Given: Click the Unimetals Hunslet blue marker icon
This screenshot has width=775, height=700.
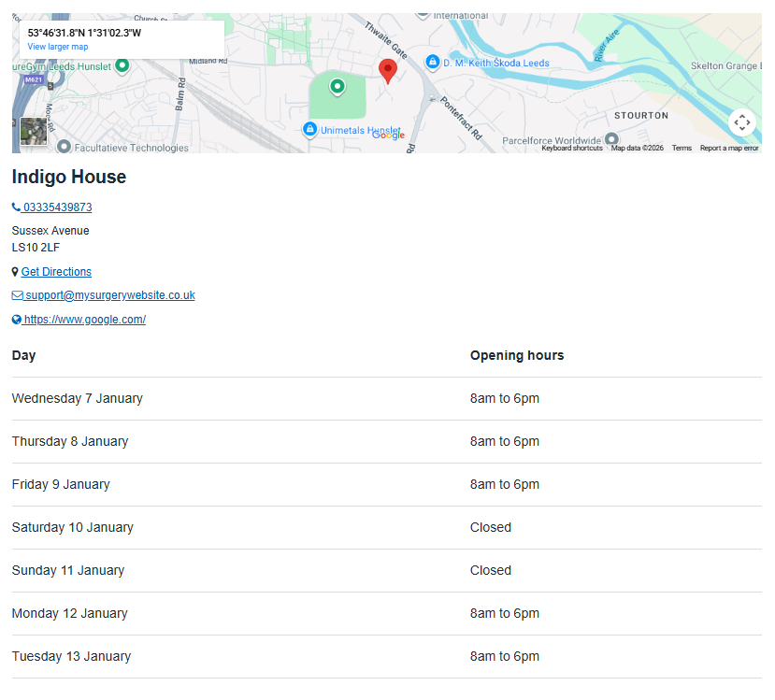Looking at the screenshot, I should [x=309, y=129].
